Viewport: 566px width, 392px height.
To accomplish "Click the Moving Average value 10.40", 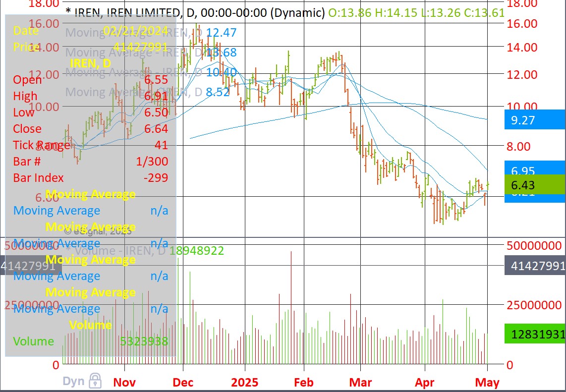I will point(221,72).
